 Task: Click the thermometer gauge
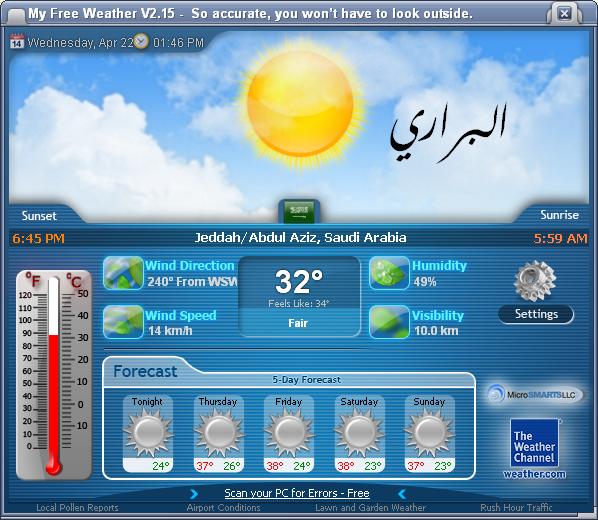coord(54,374)
